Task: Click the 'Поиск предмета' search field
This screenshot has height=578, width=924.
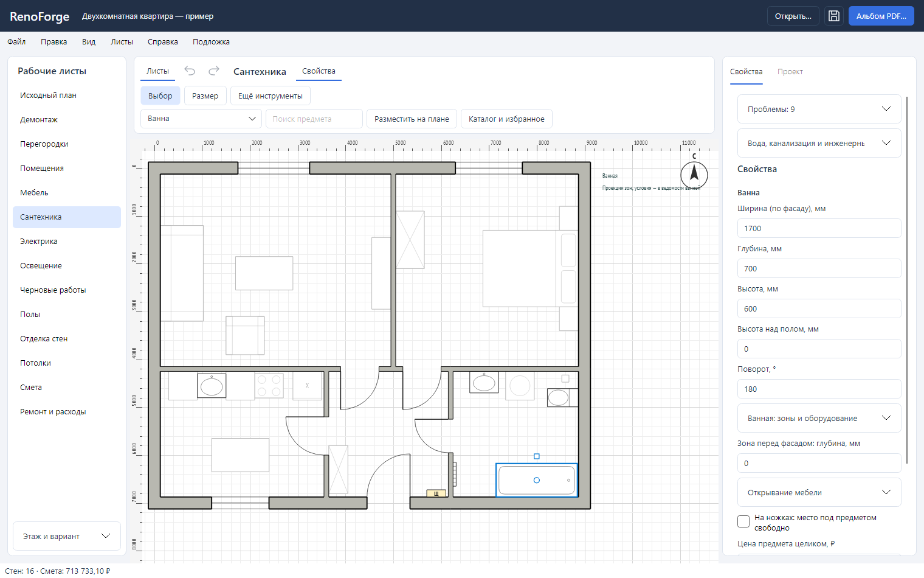Action: (x=314, y=119)
